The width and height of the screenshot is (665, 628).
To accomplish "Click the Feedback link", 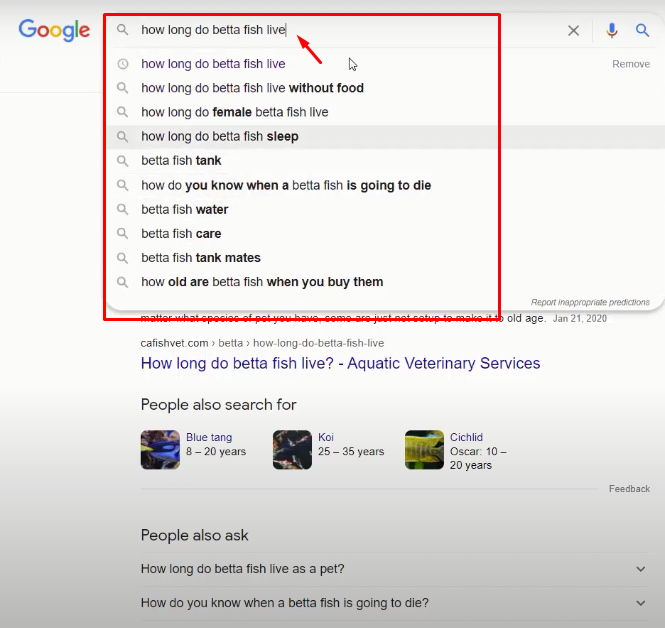I will 629,489.
